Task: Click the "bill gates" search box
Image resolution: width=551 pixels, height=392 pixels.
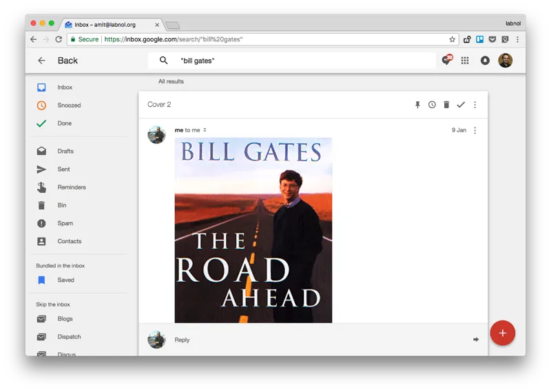Action: pos(296,61)
